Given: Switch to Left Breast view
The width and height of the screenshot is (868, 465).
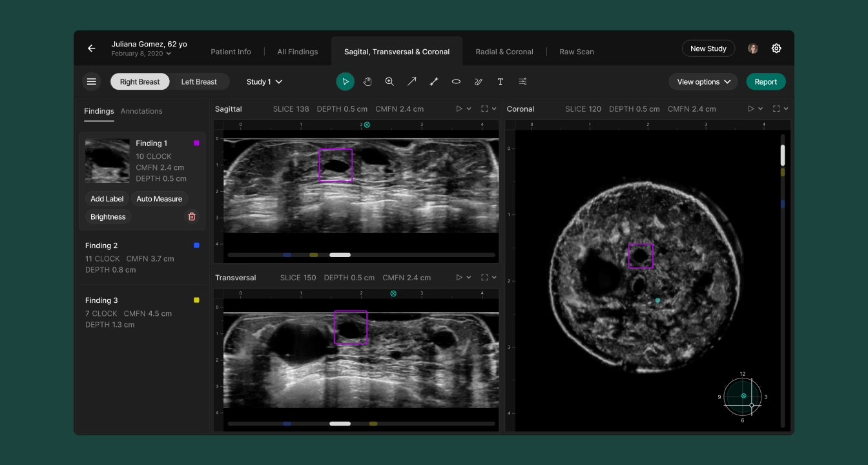Looking at the screenshot, I should [199, 82].
